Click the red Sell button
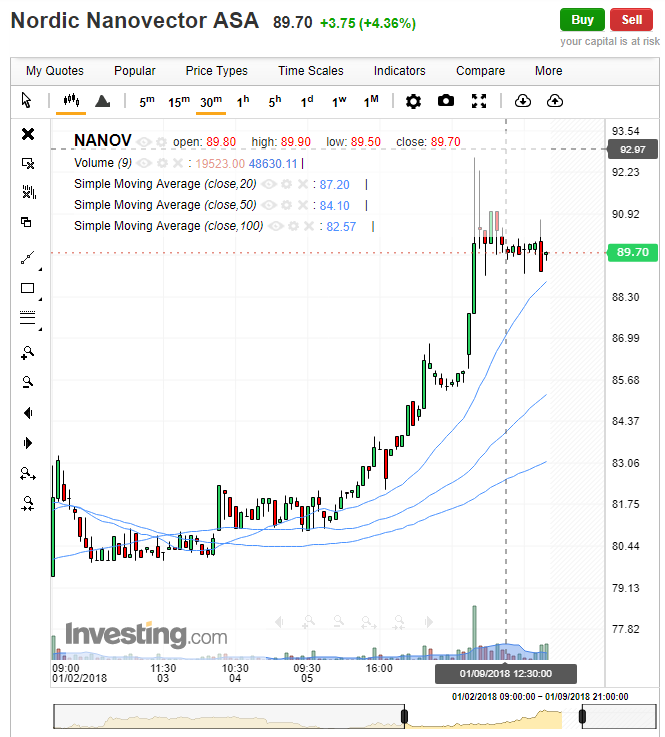Image resolution: width=665 pixels, height=737 pixels. click(631, 20)
